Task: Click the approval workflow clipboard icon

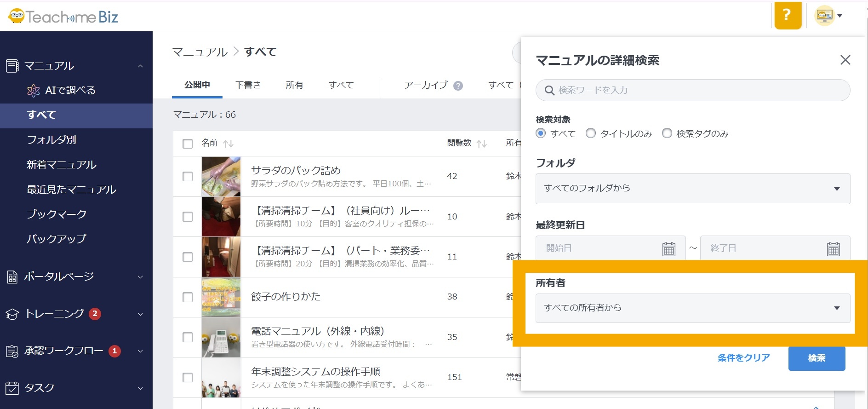Action: pyautogui.click(x=12, y=351)
